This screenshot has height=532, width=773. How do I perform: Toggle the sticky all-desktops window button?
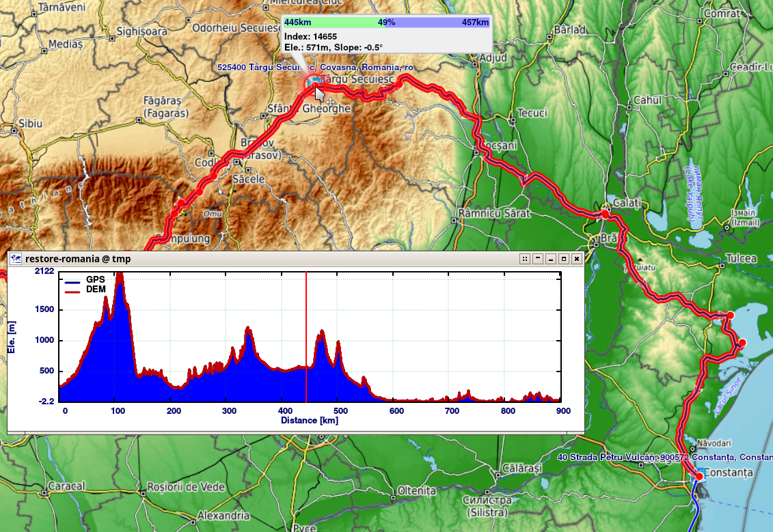[525, 259]
